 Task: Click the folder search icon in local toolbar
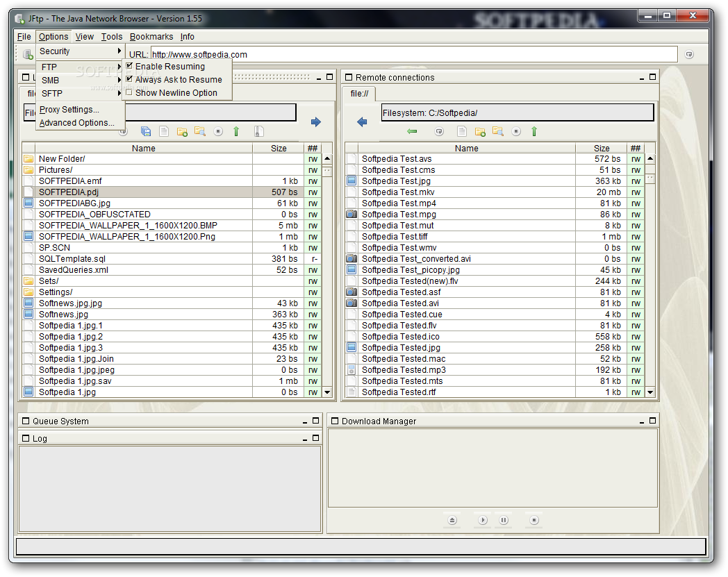[200, 131]
